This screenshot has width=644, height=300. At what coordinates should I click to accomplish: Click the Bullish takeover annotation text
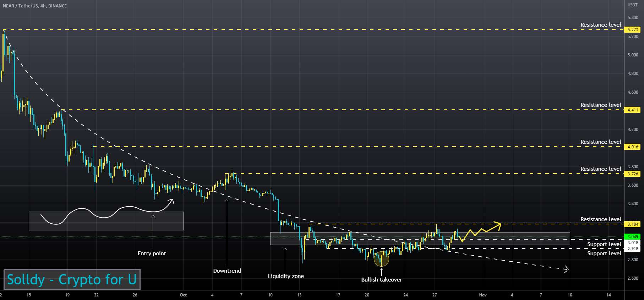382,280
